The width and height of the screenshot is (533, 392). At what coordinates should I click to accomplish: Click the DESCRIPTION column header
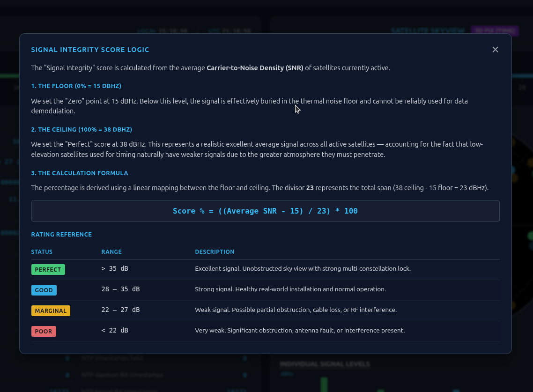(x=215, y=251)
